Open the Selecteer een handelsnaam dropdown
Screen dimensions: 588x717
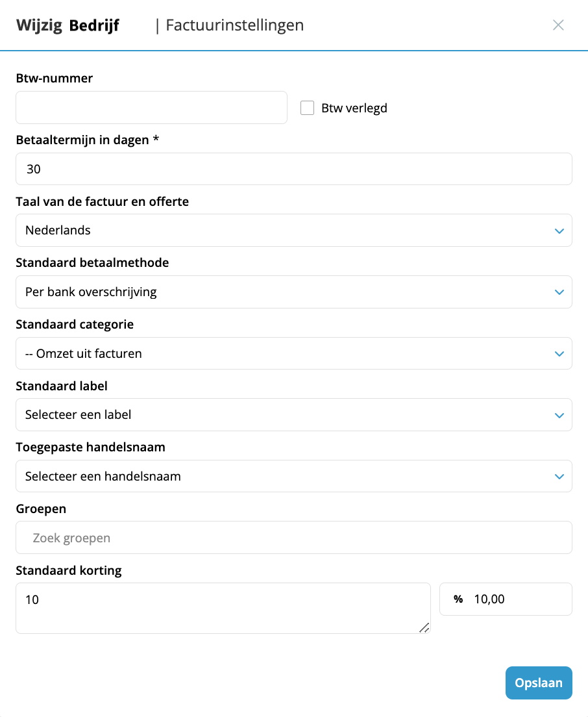[x=294, y=476]
